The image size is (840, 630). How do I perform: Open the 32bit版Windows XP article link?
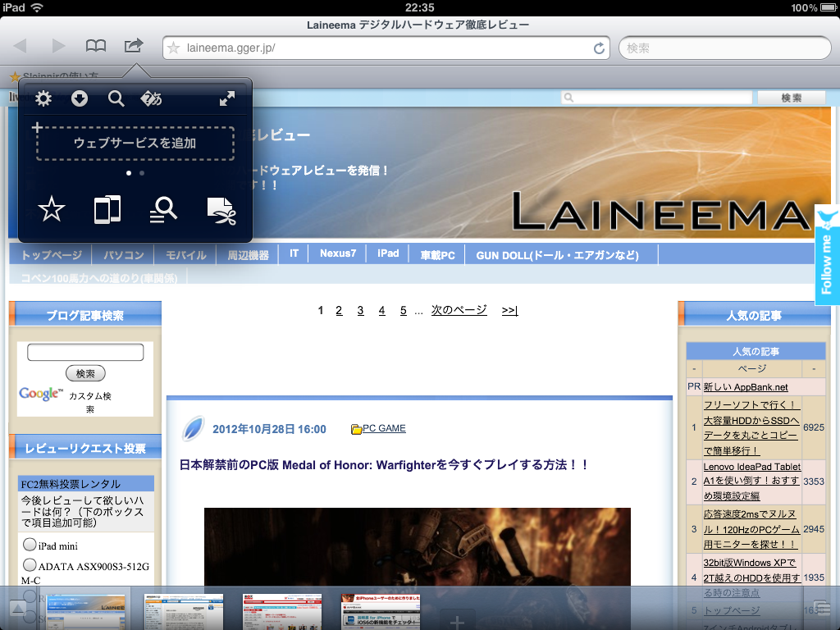click(752, 577)
